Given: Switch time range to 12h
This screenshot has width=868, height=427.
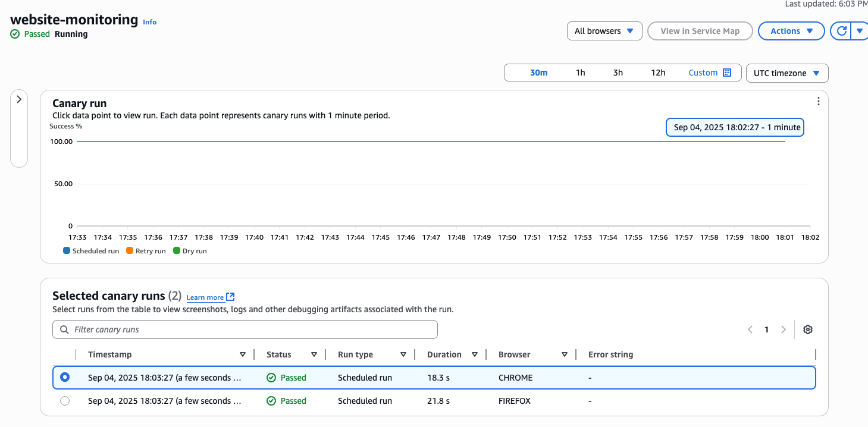Looking at the screenshot, I should pos(658,73).
